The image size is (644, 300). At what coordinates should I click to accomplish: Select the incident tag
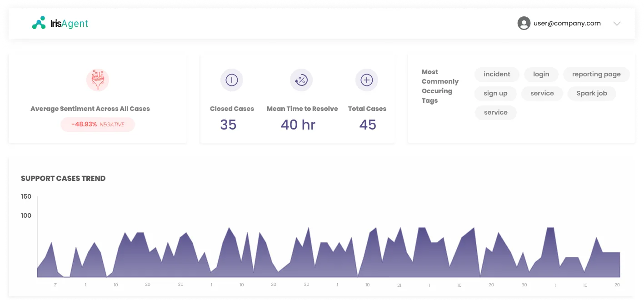click(497, 74)
